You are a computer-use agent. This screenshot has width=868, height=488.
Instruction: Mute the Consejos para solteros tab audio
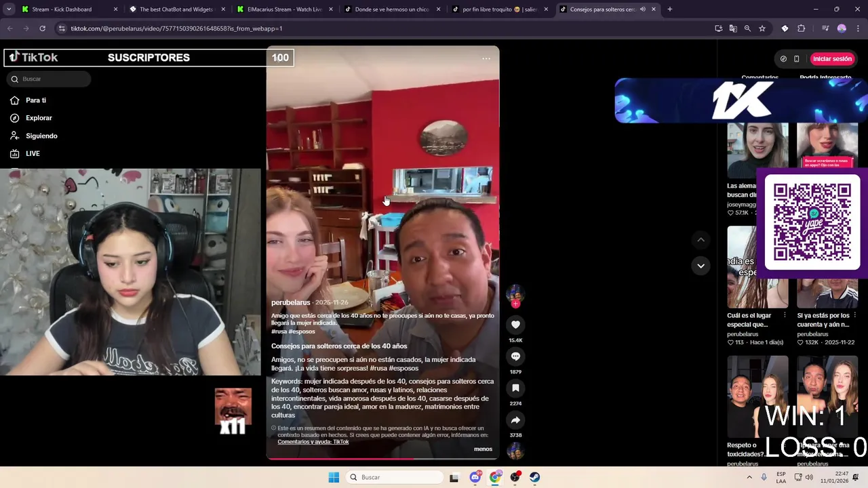point(642,9)
